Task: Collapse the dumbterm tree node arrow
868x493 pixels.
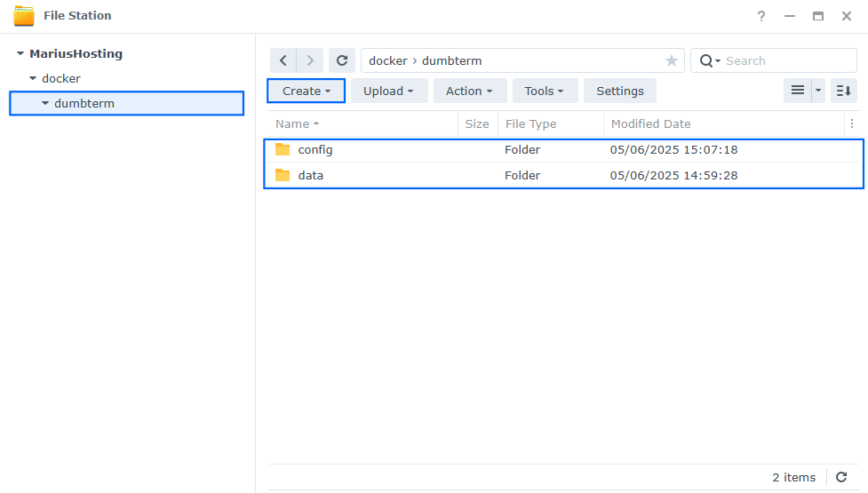Action: (x=45, y=103)
